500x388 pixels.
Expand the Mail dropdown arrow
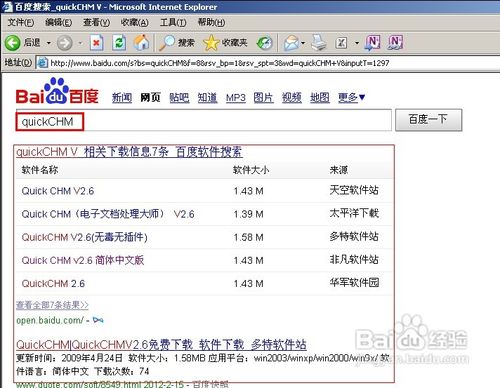(303, 43)
